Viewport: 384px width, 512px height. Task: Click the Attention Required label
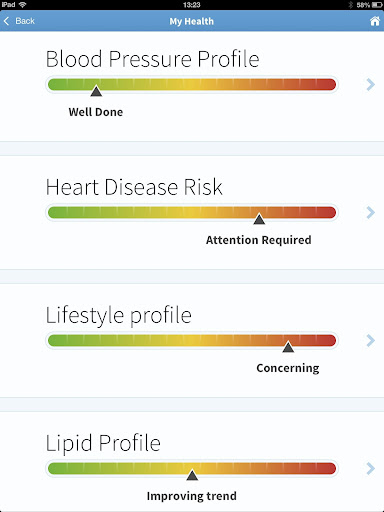[x=259, y=240]
